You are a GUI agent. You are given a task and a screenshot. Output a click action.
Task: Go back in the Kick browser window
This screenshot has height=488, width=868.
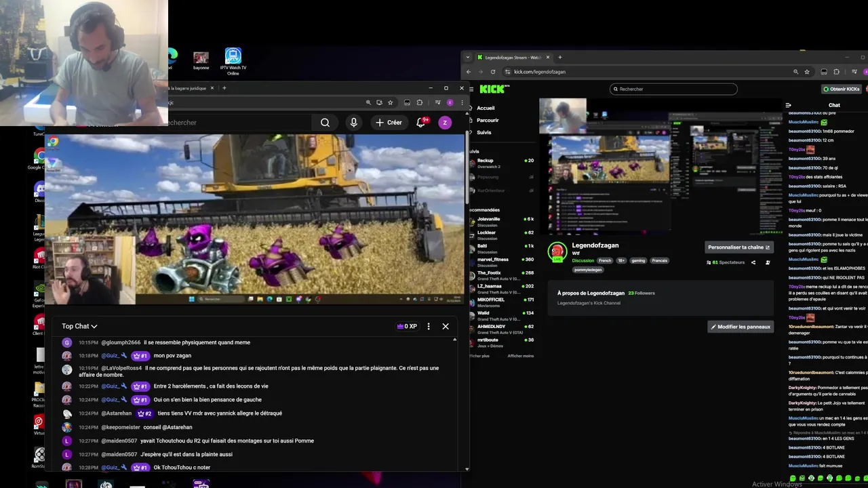pyautogui.click(x=468, y=72)
